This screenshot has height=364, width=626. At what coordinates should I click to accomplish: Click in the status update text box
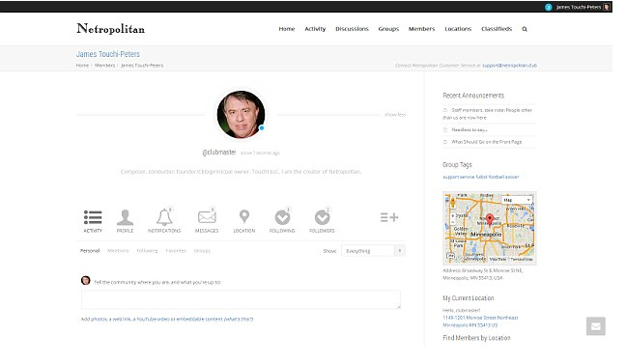pos(241,299)
